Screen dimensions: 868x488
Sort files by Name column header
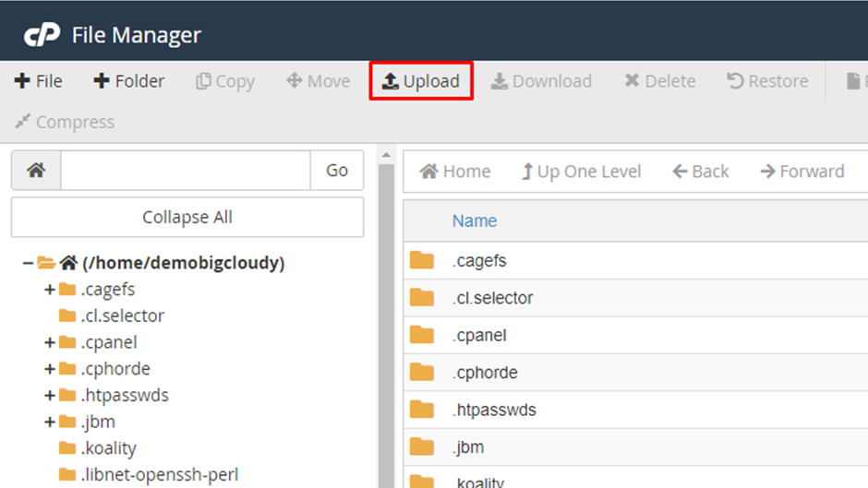click(x=475, y=220)
